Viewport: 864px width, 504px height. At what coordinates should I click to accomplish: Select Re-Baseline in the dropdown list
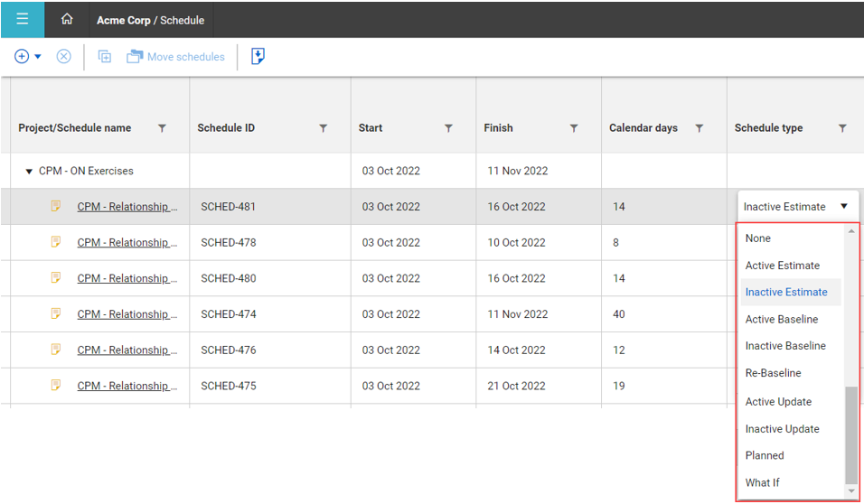(x=773, y=373)
